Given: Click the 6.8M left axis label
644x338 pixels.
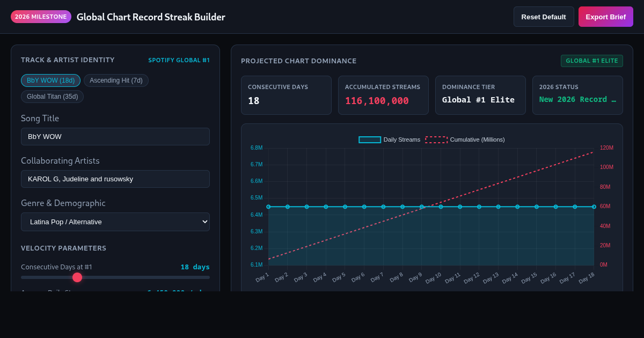Looking at the screenshot, I should (x=257, y=148).
